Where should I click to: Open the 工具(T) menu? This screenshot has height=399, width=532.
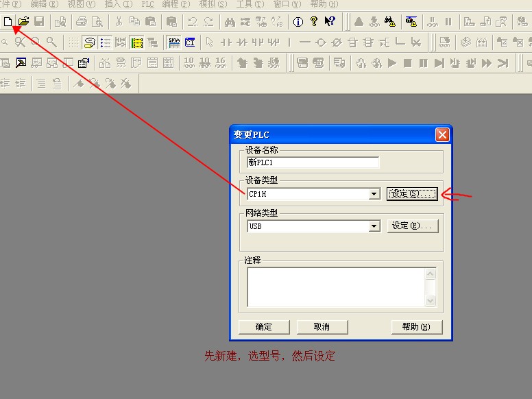pos(250,4)
